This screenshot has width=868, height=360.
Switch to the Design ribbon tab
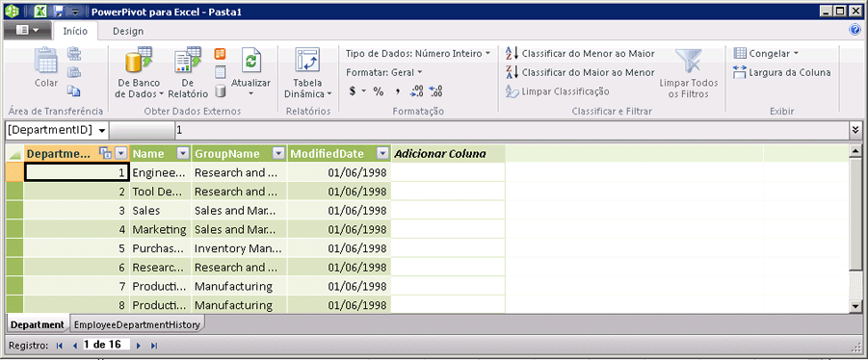(128, 32)
